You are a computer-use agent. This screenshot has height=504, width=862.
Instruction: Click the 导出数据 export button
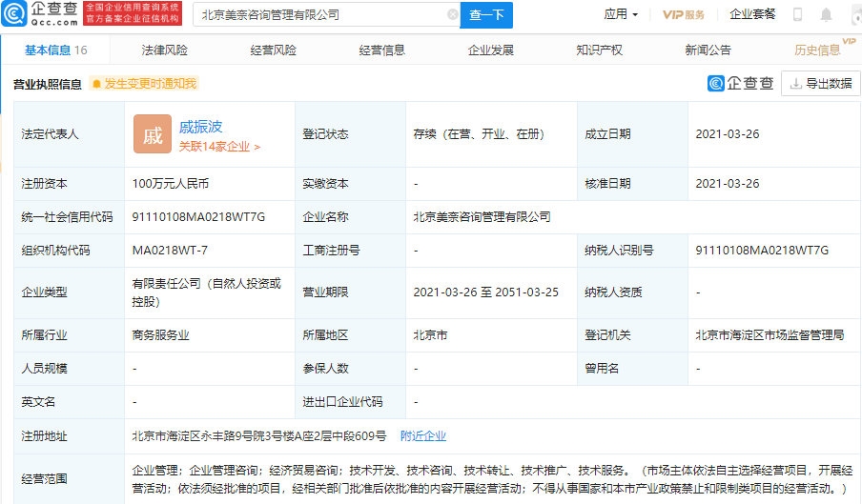pyautogui.click(x=818, y=84)
